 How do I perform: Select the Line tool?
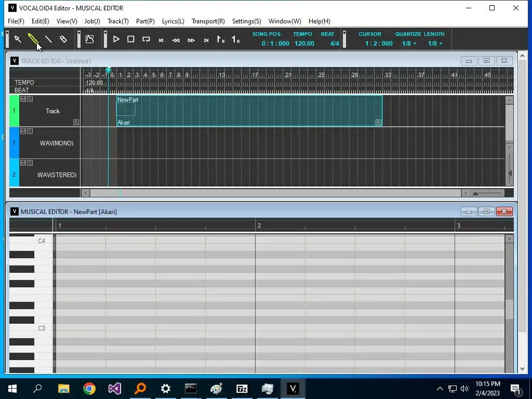pyautogui.click(x=48, y=39)
